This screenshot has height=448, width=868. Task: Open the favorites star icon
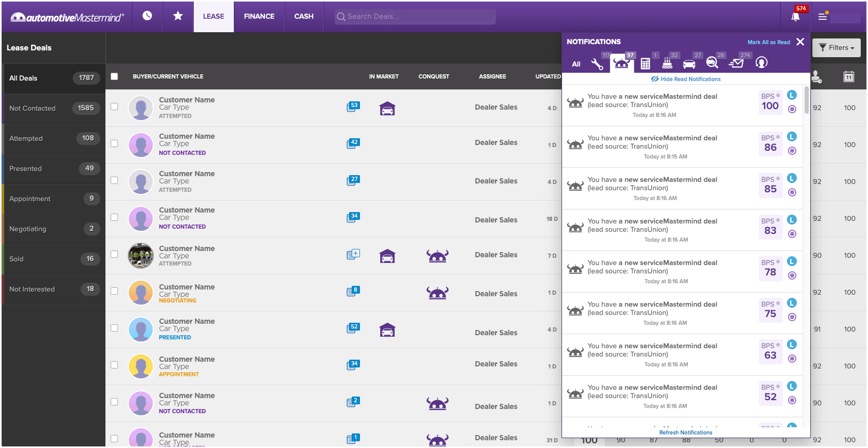click(x=178, y=16)
